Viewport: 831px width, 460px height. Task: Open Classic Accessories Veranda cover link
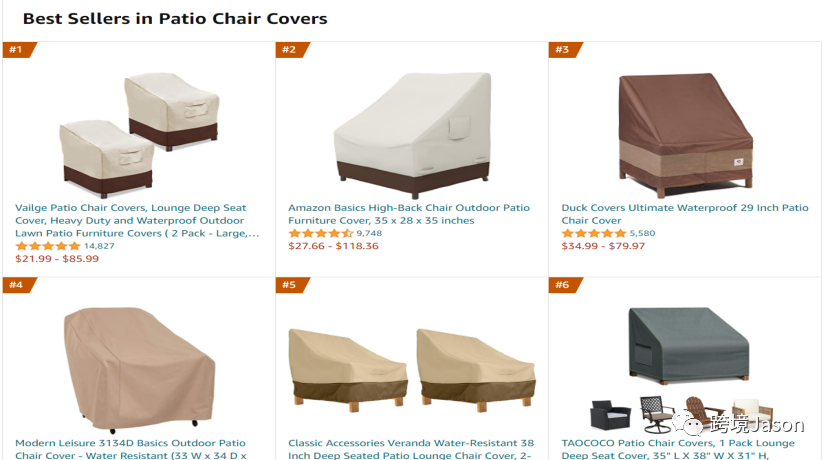pos(411,449)
